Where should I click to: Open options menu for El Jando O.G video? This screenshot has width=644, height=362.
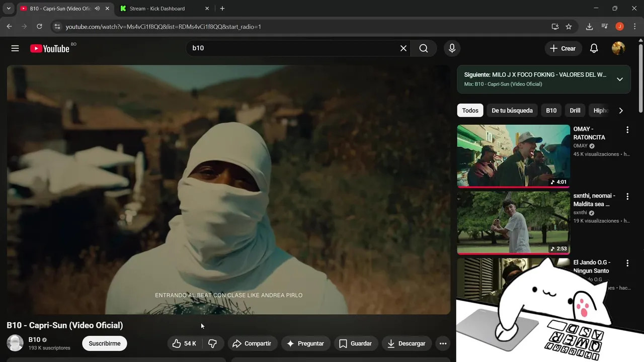pos(627,263)
